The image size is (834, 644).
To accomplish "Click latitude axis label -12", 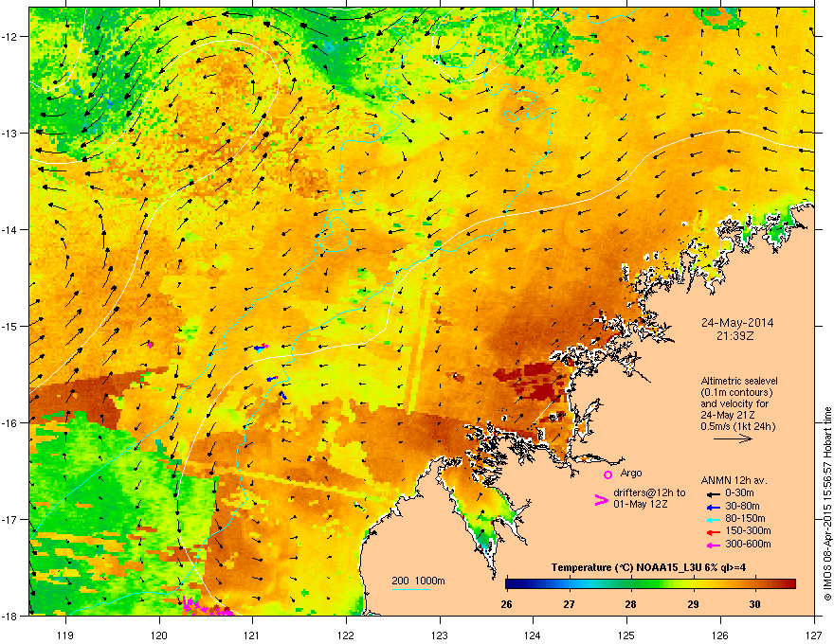I will click(x=9, y=37).
